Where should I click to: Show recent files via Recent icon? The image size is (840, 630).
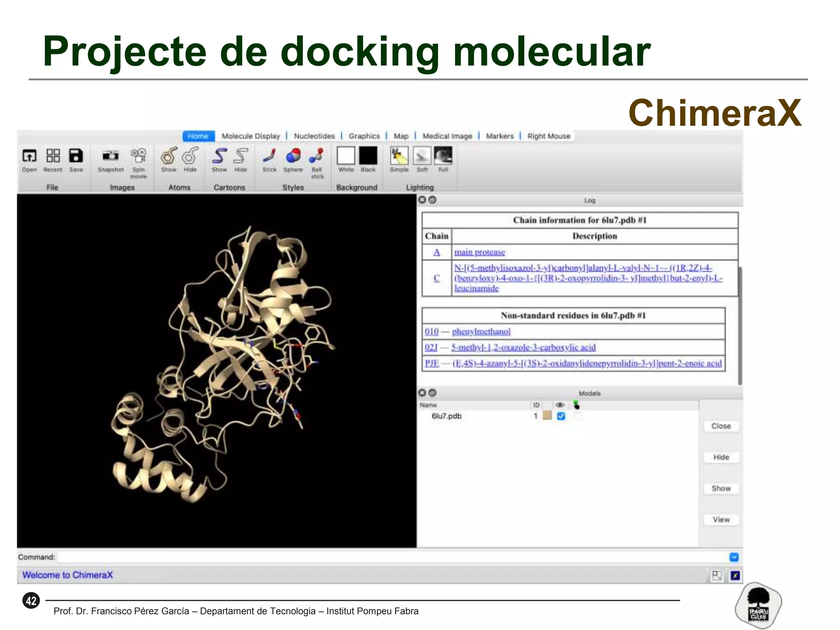pyautogui.click(x=53, y=160)
